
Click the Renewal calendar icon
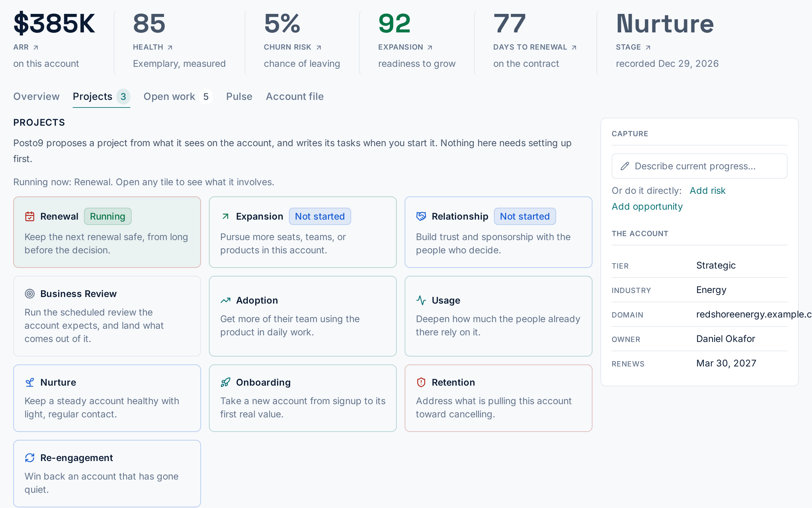coord(29,216)
